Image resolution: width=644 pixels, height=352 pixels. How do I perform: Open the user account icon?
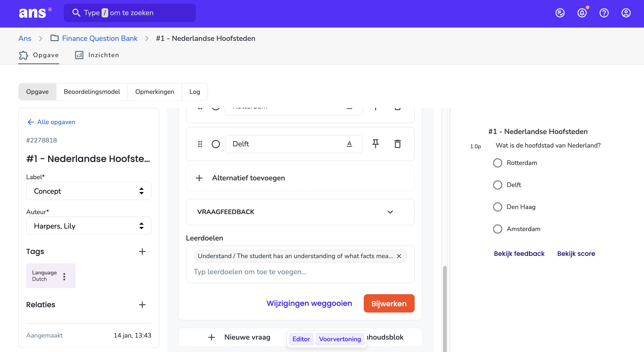(x=626, y=13)
